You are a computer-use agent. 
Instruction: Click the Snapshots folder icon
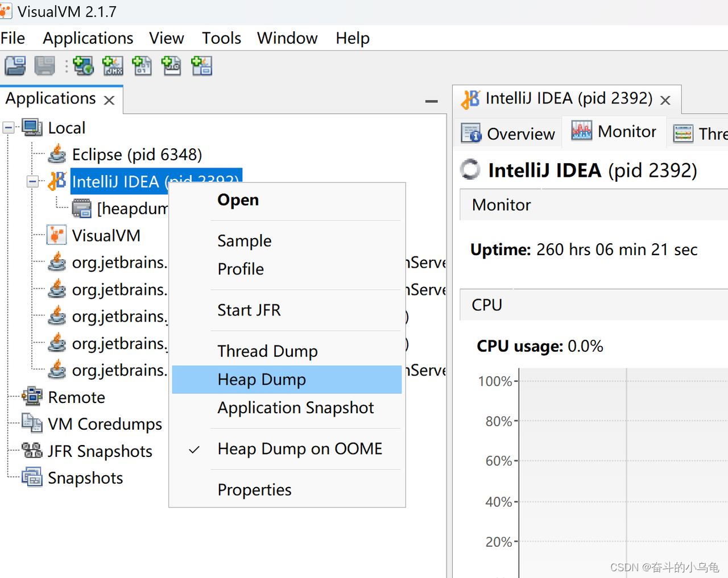(32, 477)
